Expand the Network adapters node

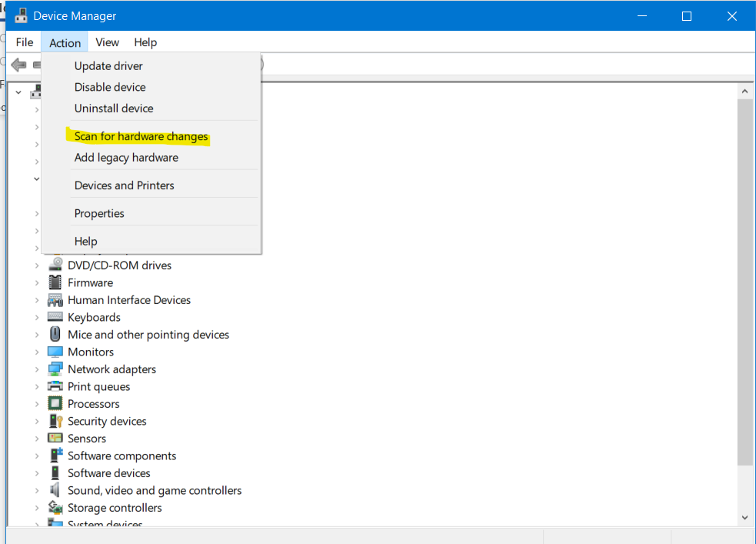37,369
